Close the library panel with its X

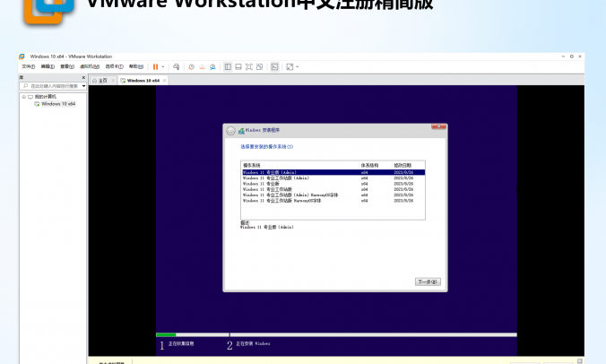click(83, 77)
